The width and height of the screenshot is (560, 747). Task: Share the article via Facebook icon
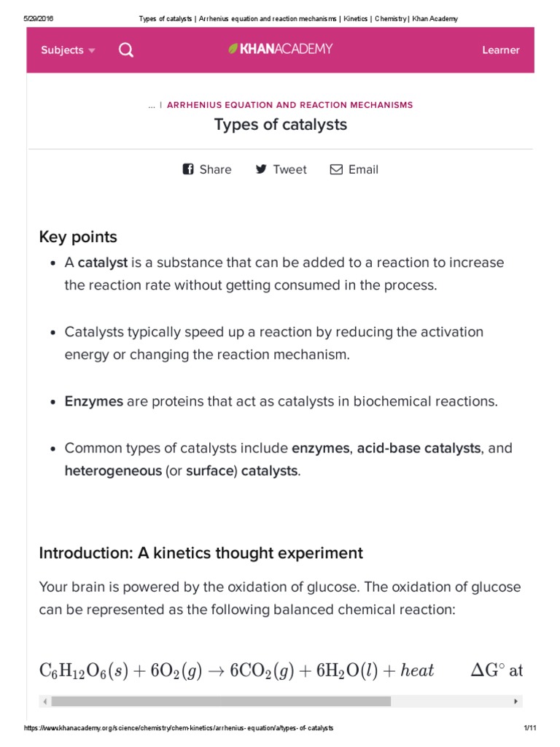(189, 169)
